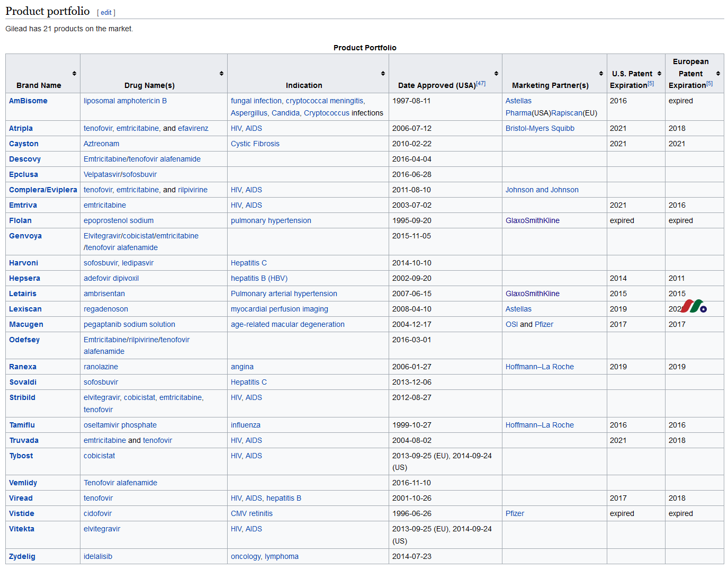The height and width of the screenshot is (569, 728).
Task: Open GlaxoSmithKline link in the Flolan row
Action: point(533,220)
